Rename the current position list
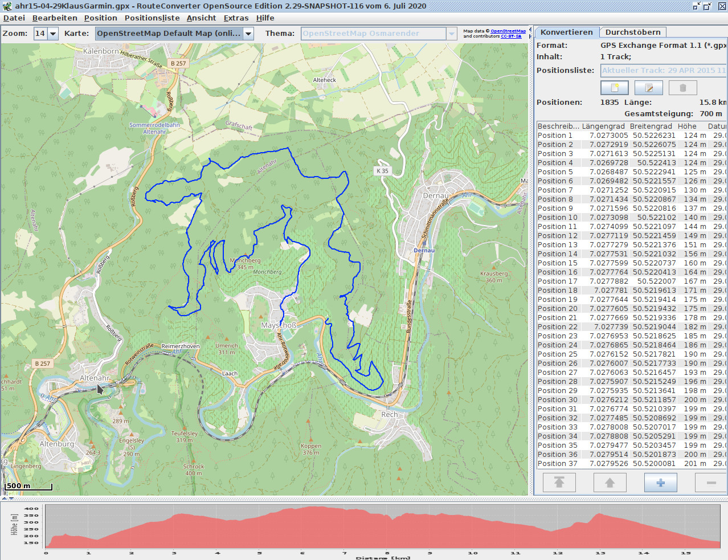Screen dimensions: 728x560 pyautogui.click(x=649, y=88)
